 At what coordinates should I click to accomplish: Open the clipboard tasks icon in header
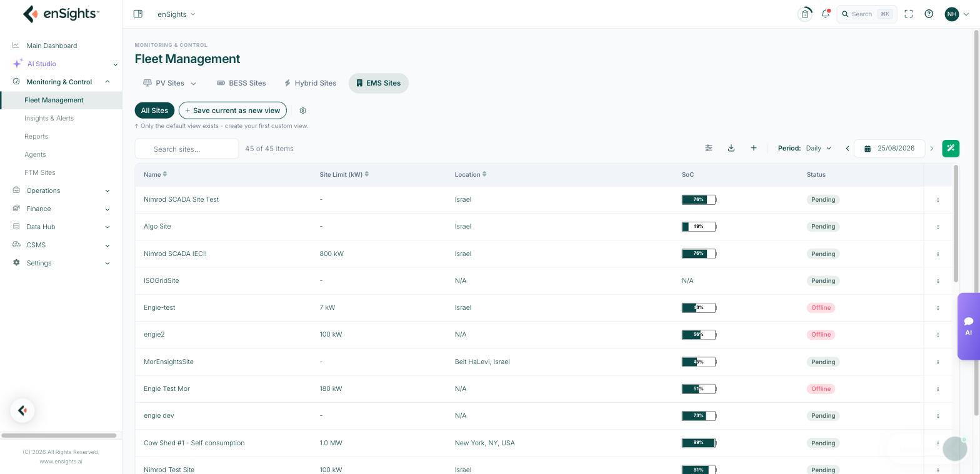pyautogui.click(x=805, y=14)
